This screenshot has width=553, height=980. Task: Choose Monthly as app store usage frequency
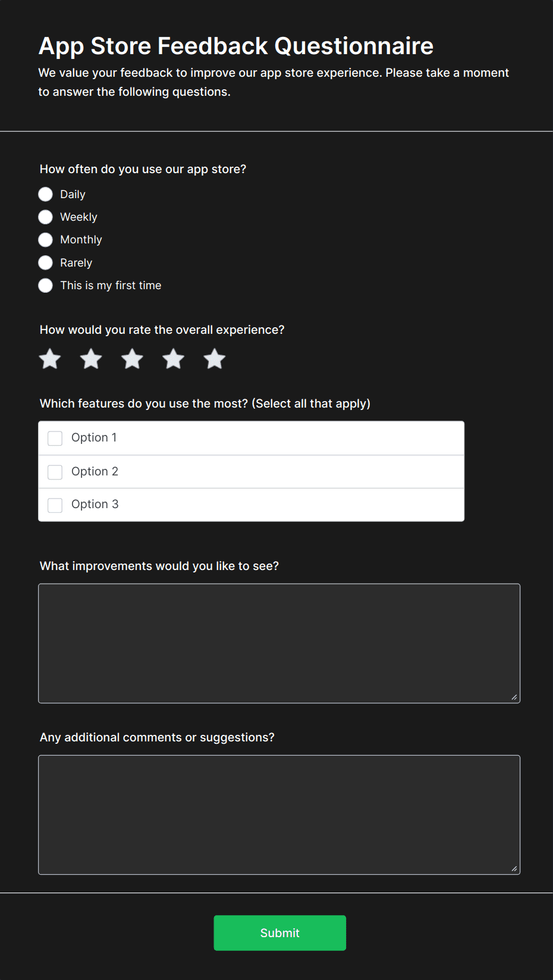[x=46, y=239]
